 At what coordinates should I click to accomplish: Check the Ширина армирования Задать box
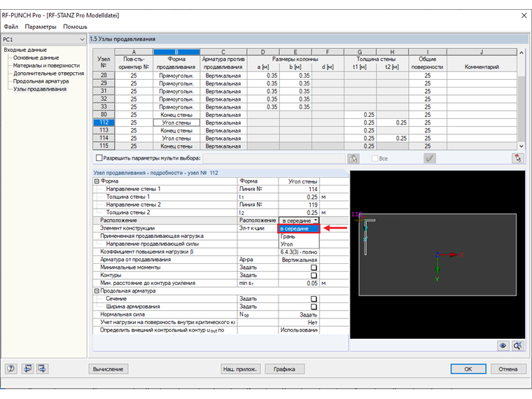314,307
